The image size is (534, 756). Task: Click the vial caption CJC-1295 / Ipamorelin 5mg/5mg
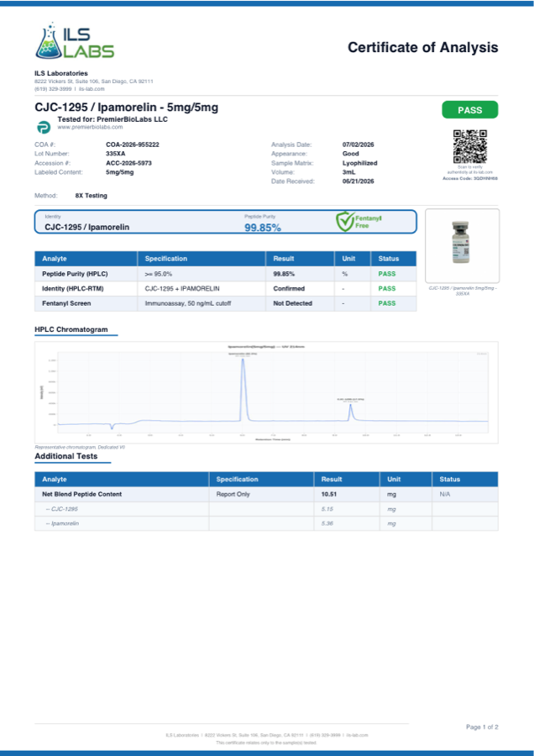pos(463,291)
